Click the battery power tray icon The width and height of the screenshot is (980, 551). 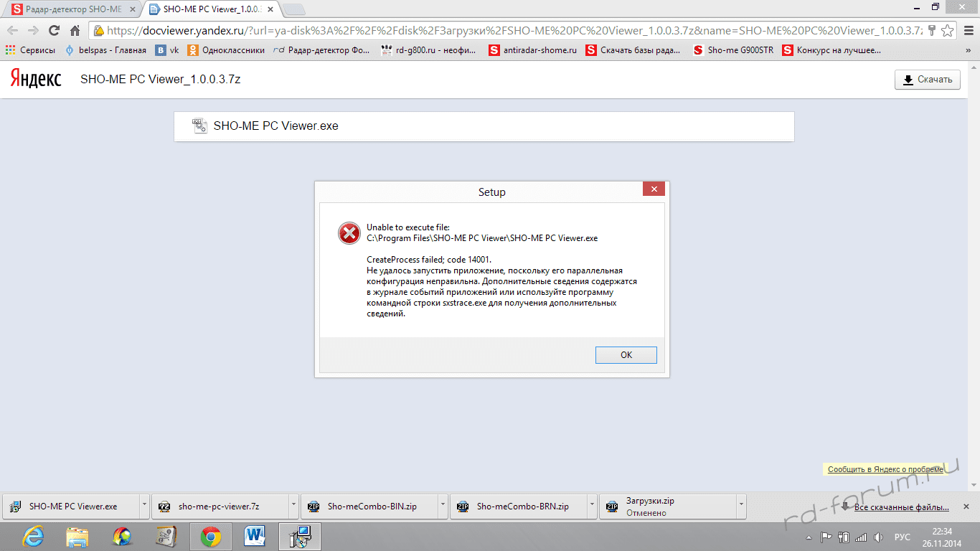844,537
